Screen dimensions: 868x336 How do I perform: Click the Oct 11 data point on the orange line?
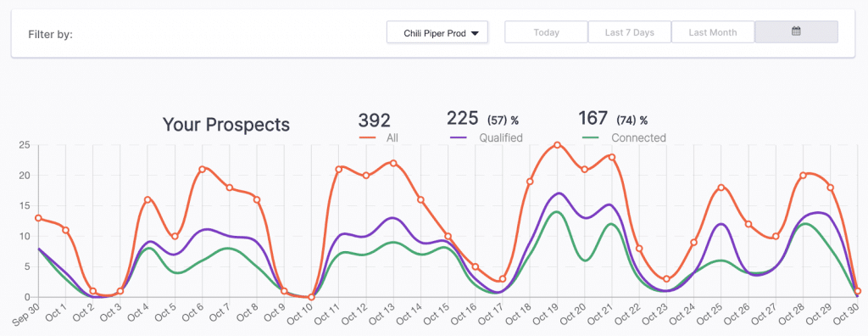click(x=339, y=169)
